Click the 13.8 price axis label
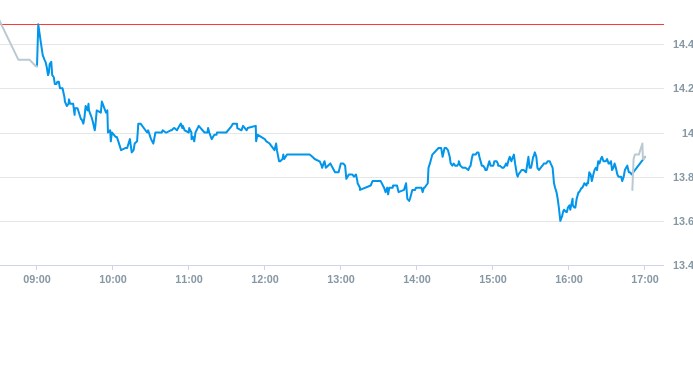 682,177
